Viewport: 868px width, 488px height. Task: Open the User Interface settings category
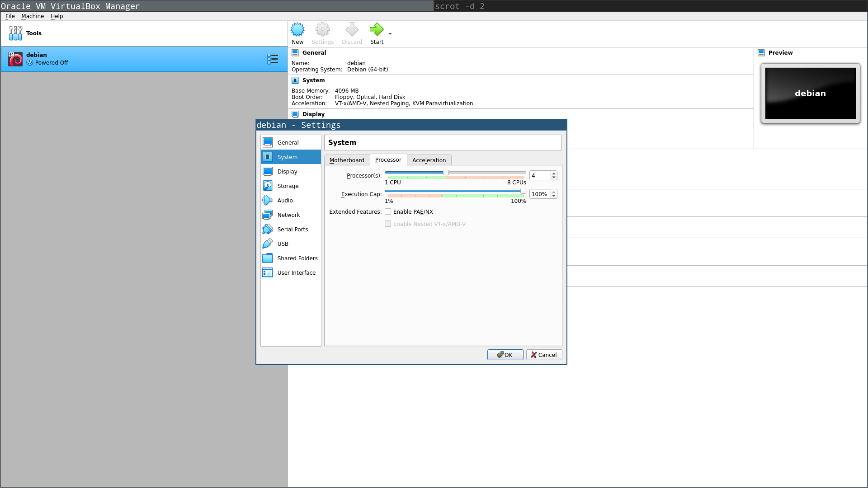coord(291,272)
